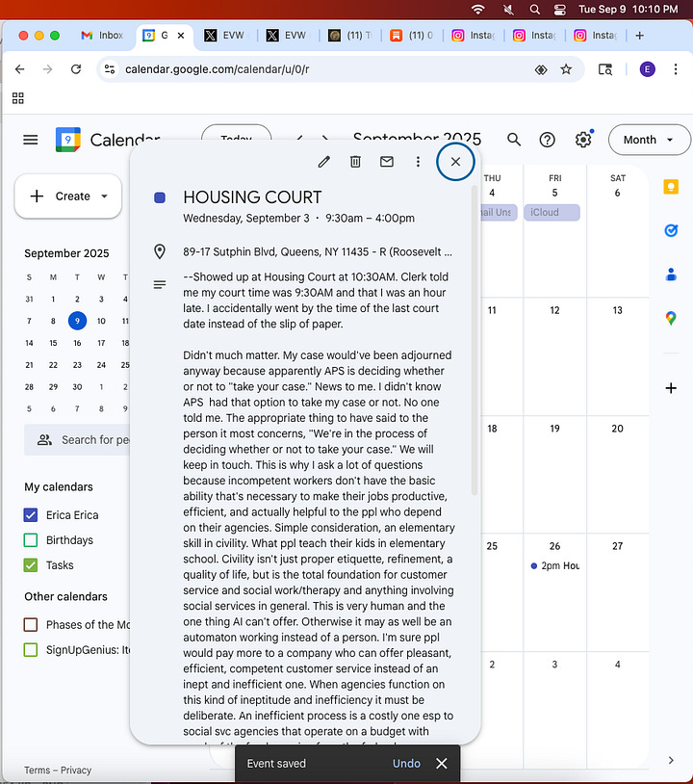Toggle Birthdays calendar checkbox

tap(31, 540)
